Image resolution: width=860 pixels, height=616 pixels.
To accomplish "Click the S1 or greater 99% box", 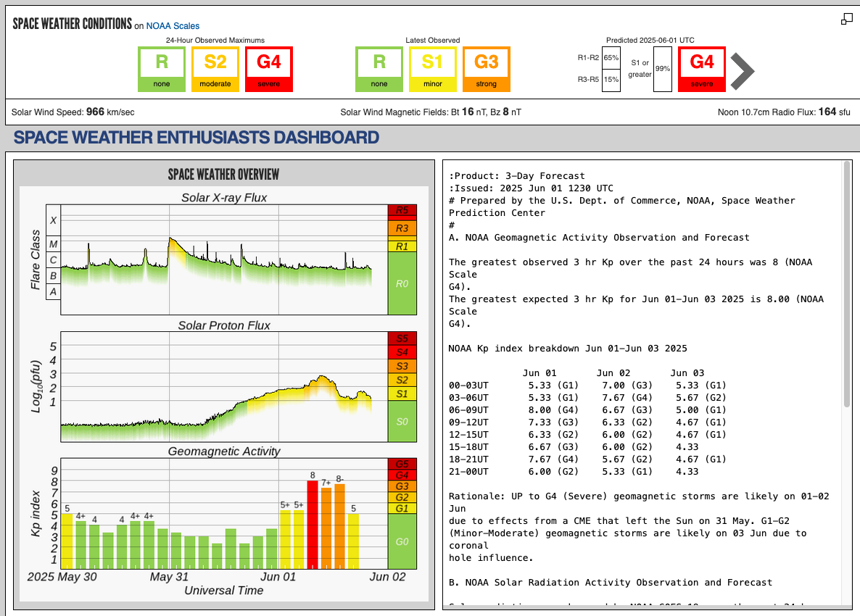I will coord(663,69).
